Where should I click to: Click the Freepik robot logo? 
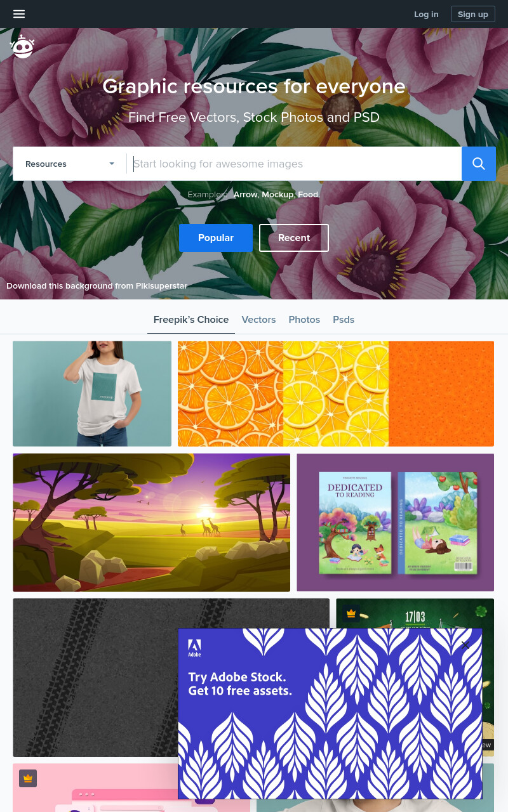pos(22,47)
